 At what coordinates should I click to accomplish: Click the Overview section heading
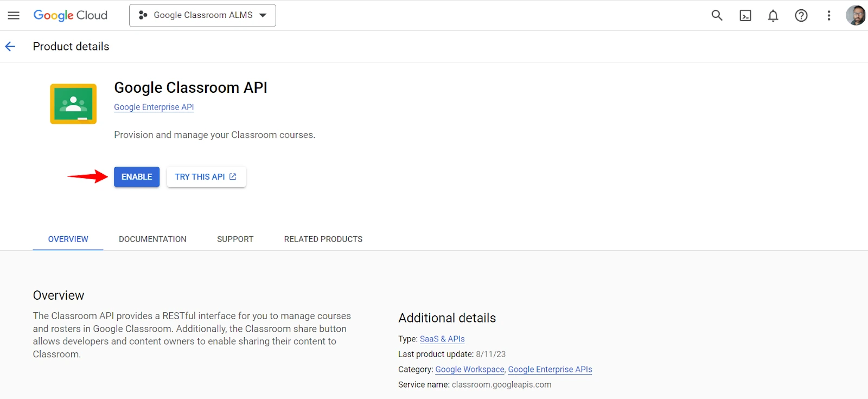pyautogui.click(x=59, y=295)
